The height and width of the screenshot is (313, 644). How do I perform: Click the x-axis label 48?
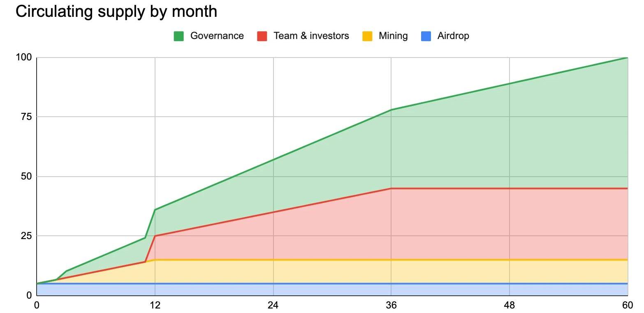510,305
